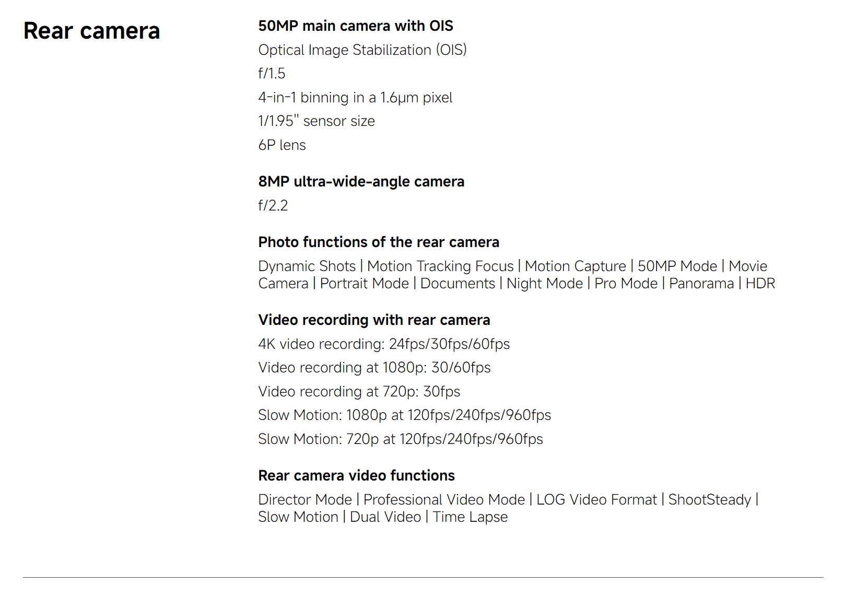Select the 8MP ultra-wide-angle camera heading
The image size is (868, 597).
[361, 182]
